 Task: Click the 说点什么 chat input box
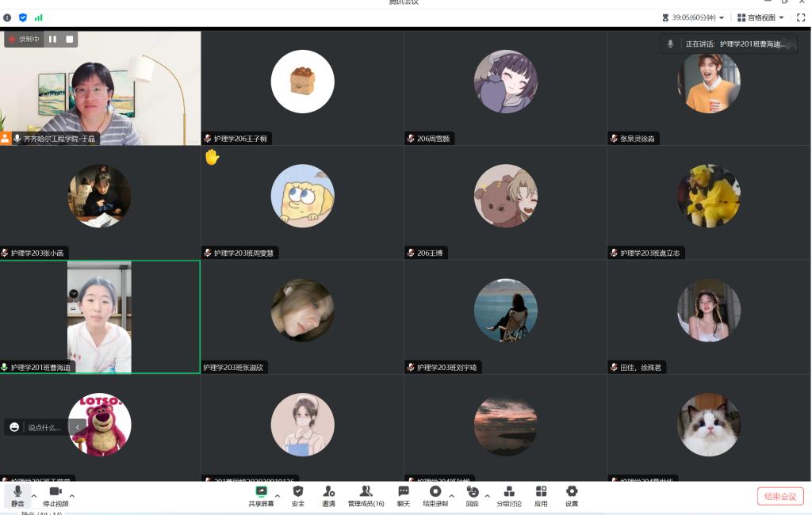[x=44, y=427]
